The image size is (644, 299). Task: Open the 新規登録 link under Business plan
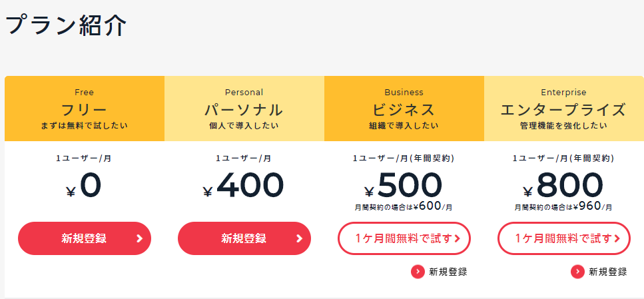point(448,272)
